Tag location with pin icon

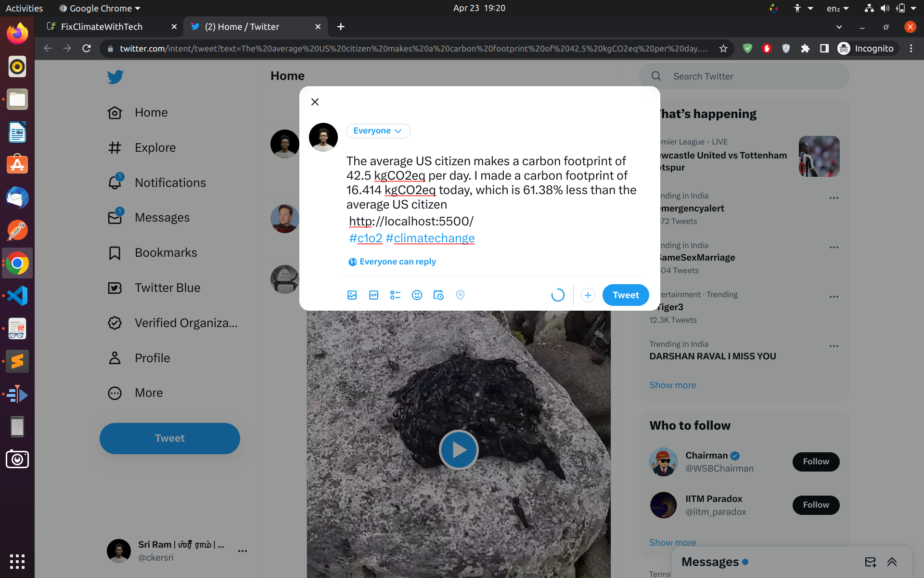point(460,295)
